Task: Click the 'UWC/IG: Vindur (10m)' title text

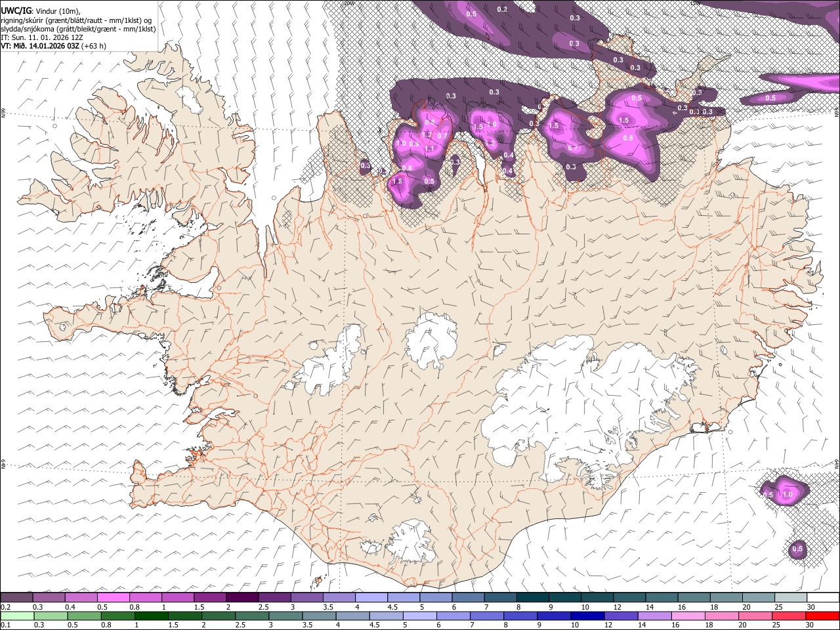Action: 39,10
